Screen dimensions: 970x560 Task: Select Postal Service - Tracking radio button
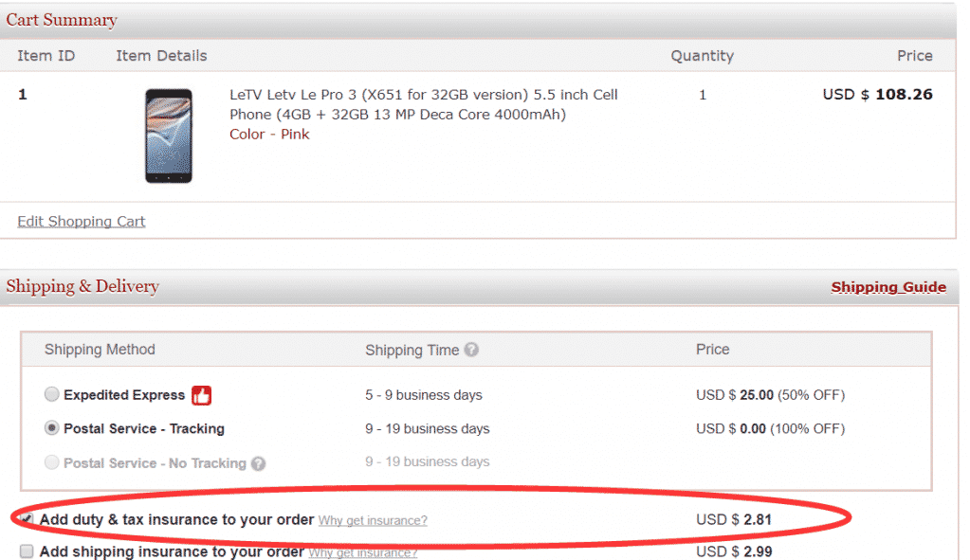coord(52,428)
